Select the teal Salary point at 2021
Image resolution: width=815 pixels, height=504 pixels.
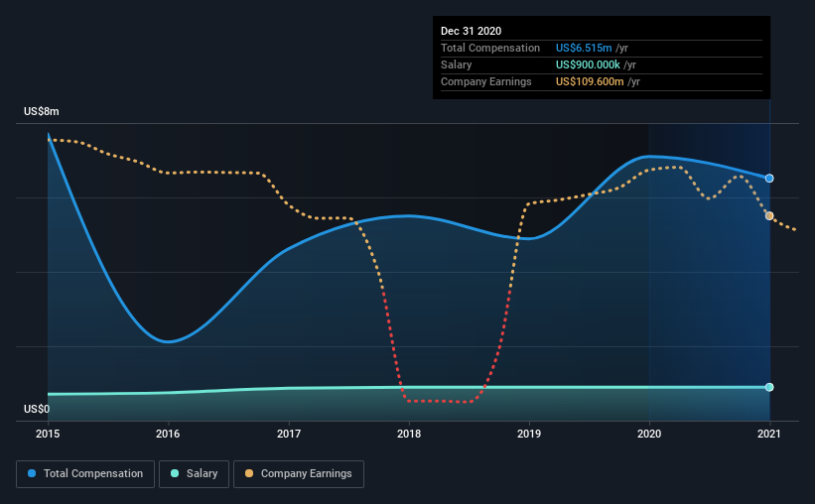click(x=769, y=387)
